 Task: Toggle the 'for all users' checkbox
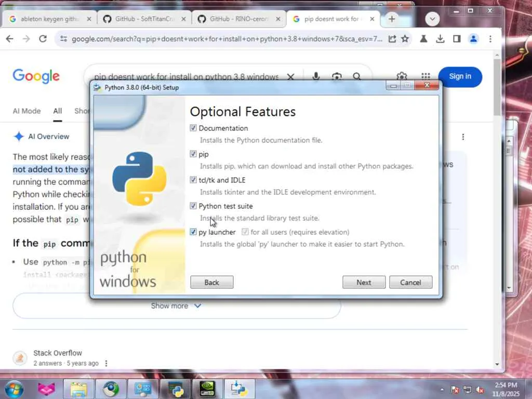pyautogui.click(x=245, y=232)
